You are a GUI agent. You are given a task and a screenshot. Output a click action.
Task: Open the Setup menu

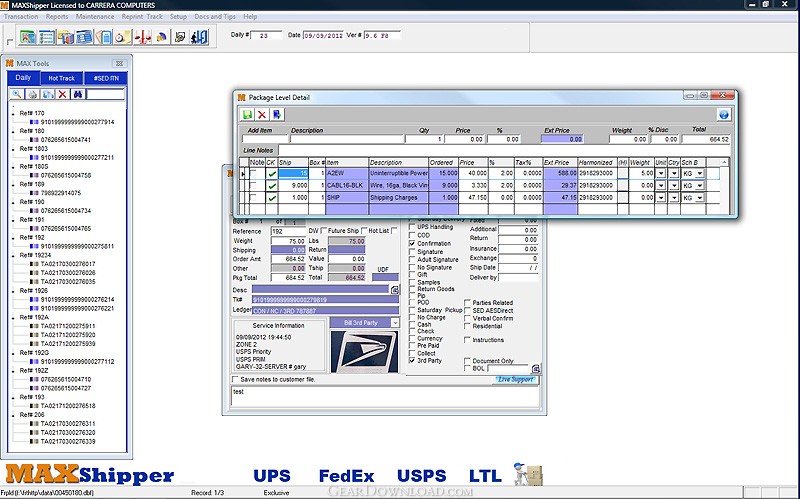coord(178,16)
